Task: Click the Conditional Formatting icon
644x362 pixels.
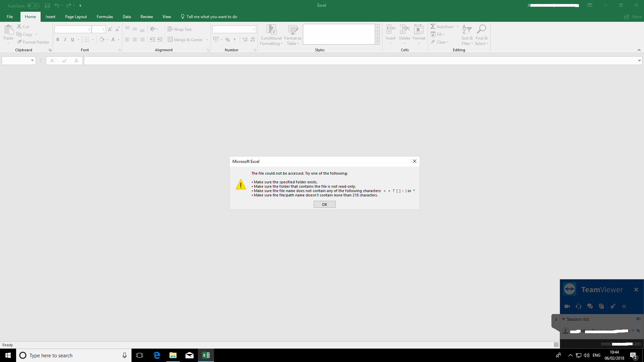Action: pos(271,30)
